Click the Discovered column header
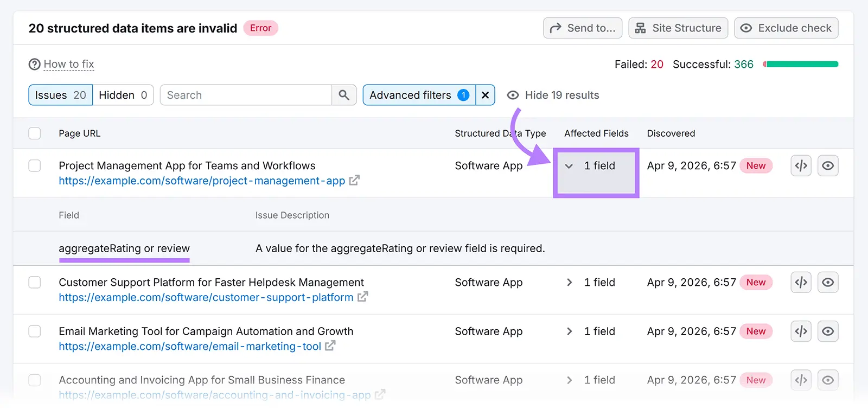Image resolution: width=868 pixels, height=409 pixels. coord(671,133)
